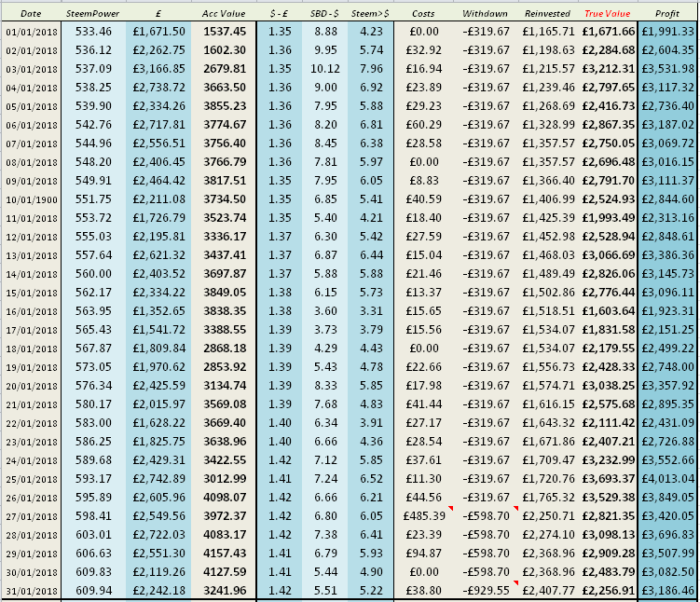Click the red True Value header
Viewport: 700px width, 602px height.
[607, 14]
